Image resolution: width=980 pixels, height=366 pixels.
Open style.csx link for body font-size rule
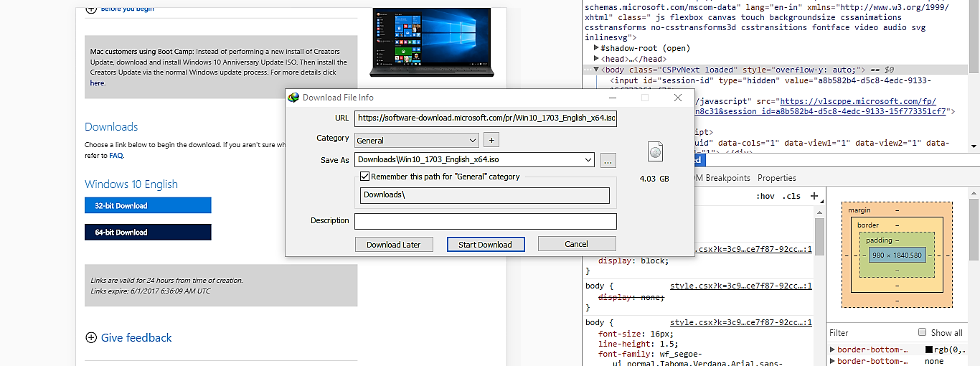pos(740,323)
